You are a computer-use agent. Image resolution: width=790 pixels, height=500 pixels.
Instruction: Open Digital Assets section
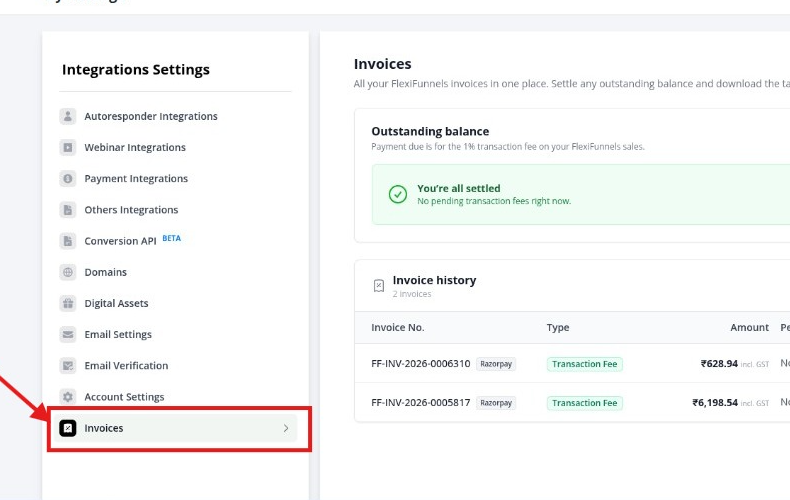point(116,304)
